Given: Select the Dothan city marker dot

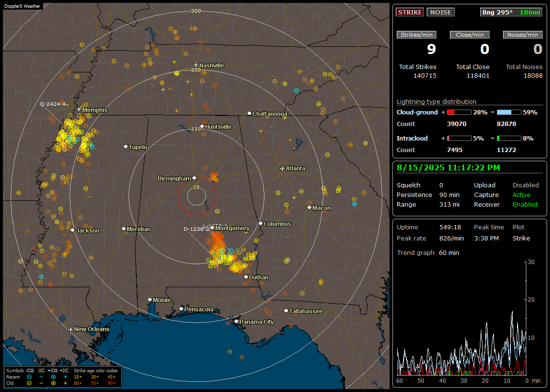Looking at the screenshot, I should tap(246, 277).
